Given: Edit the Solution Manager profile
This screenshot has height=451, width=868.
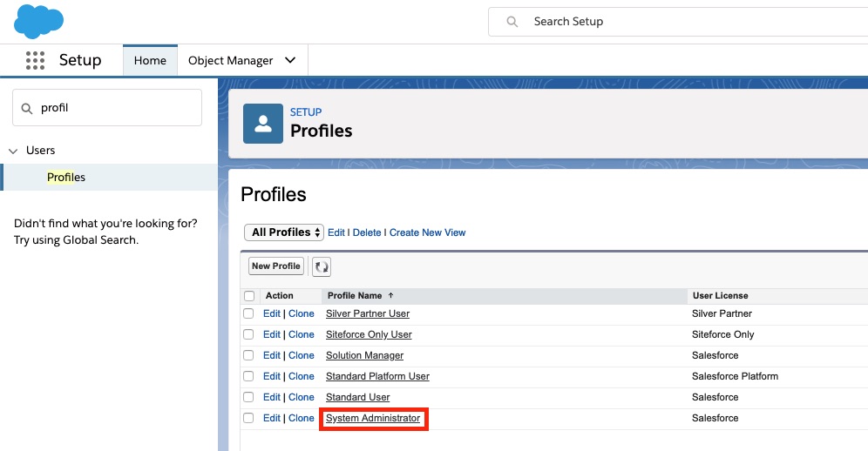Looking at the screenshot, I should [x=272, y=355].
